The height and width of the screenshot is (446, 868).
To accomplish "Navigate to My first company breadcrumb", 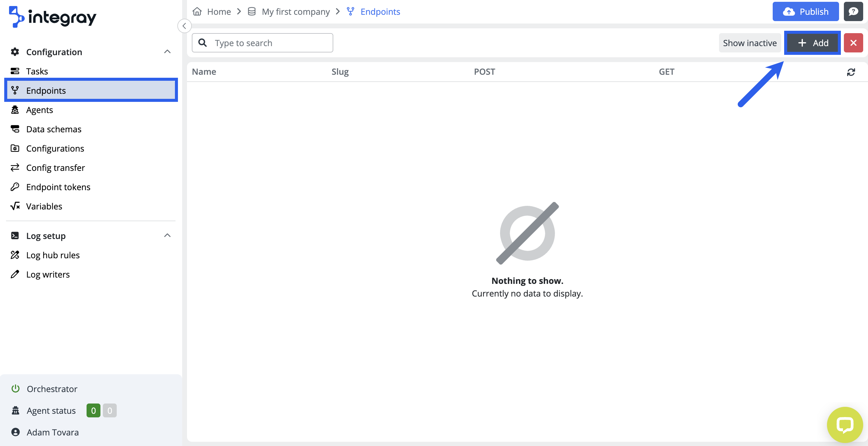I will coord(295,12).
